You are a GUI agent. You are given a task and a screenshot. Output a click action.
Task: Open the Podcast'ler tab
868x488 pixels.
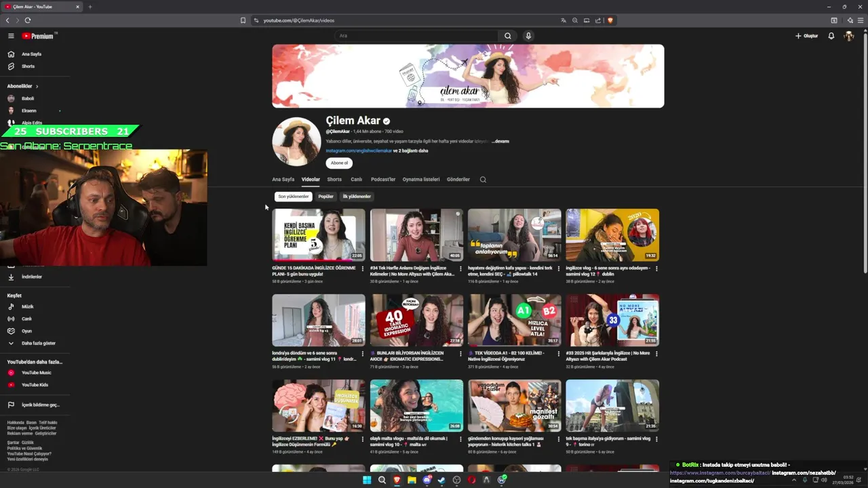point(383,180)
